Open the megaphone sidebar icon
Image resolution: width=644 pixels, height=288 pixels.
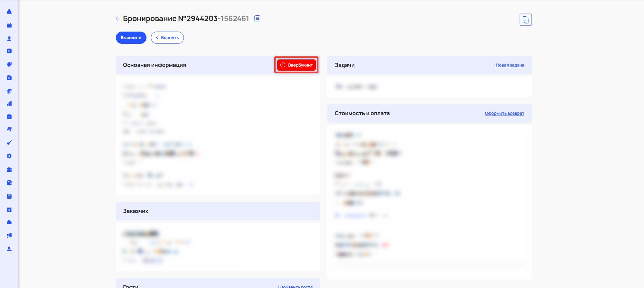(x=9, y=235)
